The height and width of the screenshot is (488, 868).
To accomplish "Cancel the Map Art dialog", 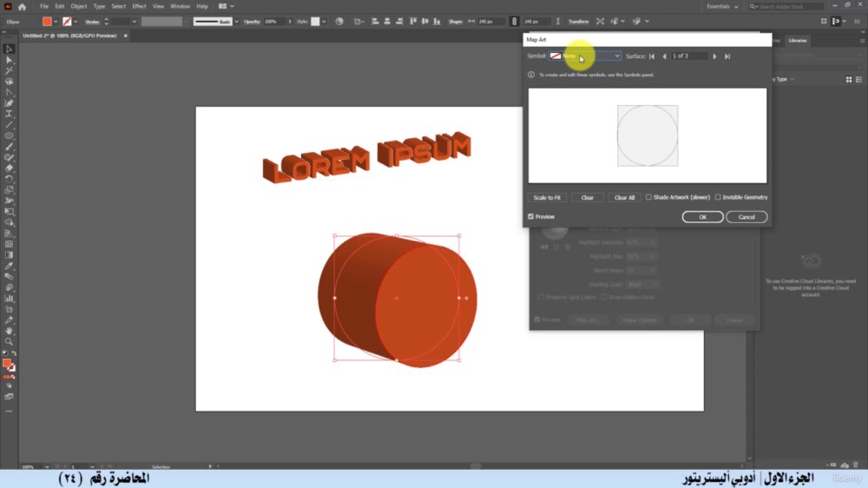I will click(x=746, y=217).
